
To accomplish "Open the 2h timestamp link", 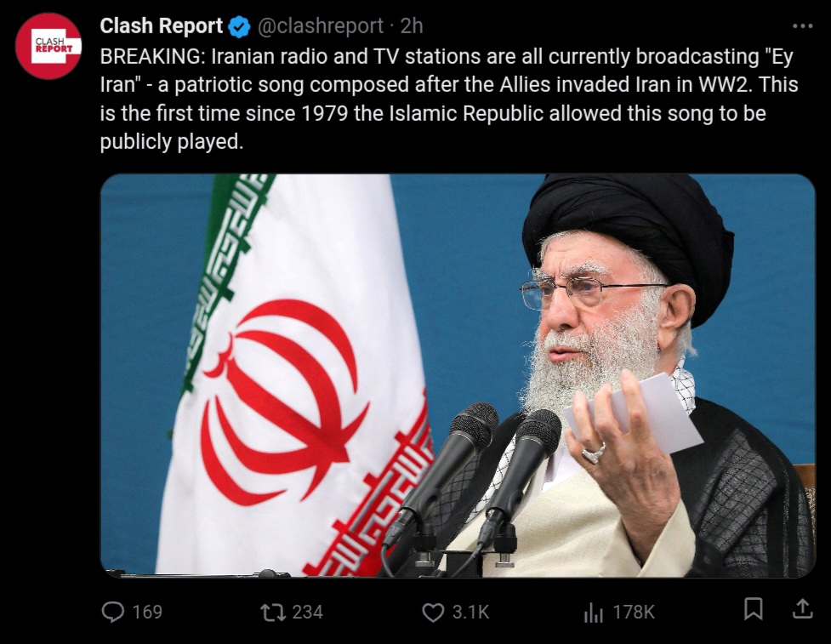I will click(x=412, y=26).
